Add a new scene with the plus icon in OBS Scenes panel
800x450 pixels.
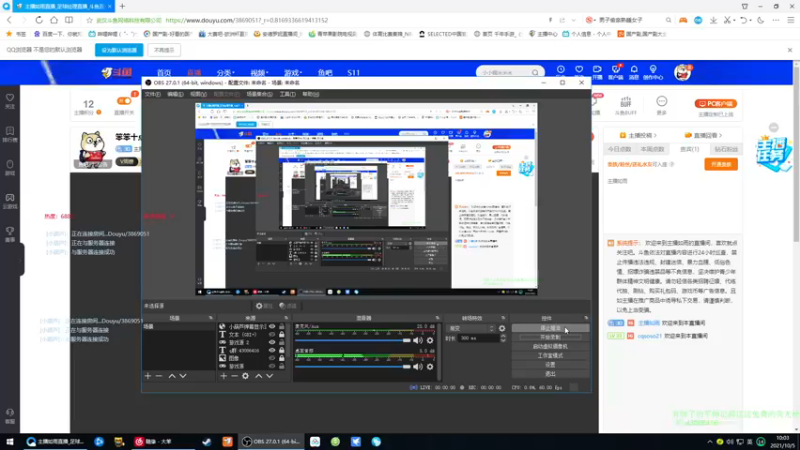tap(148, 376)
